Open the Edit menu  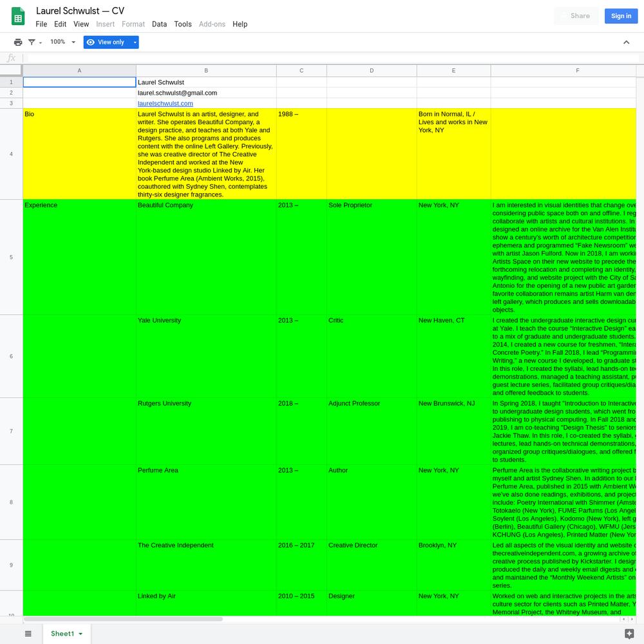pos(60,24)
